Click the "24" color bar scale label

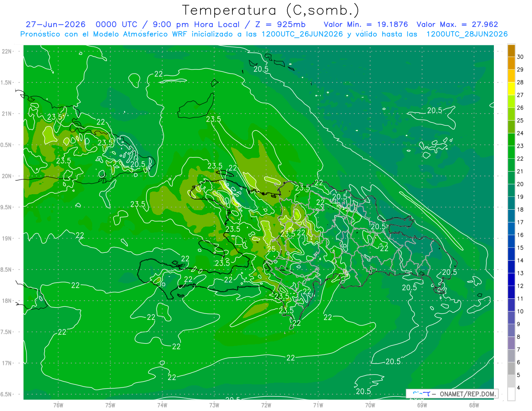520,133
